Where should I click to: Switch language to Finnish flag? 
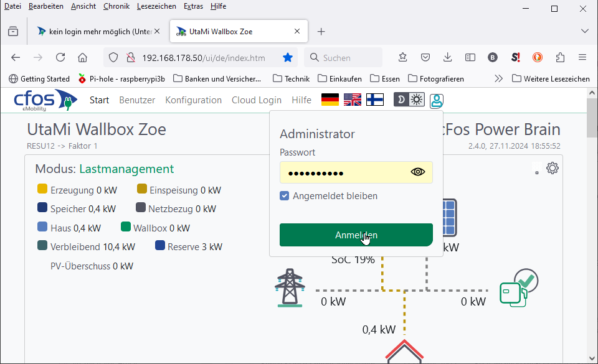[x=375, y=100]
